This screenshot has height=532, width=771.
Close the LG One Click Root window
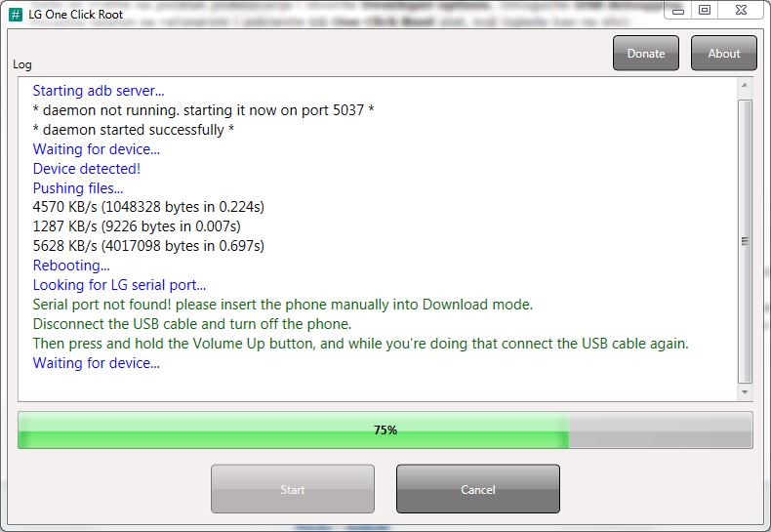(x=741, y=11)
